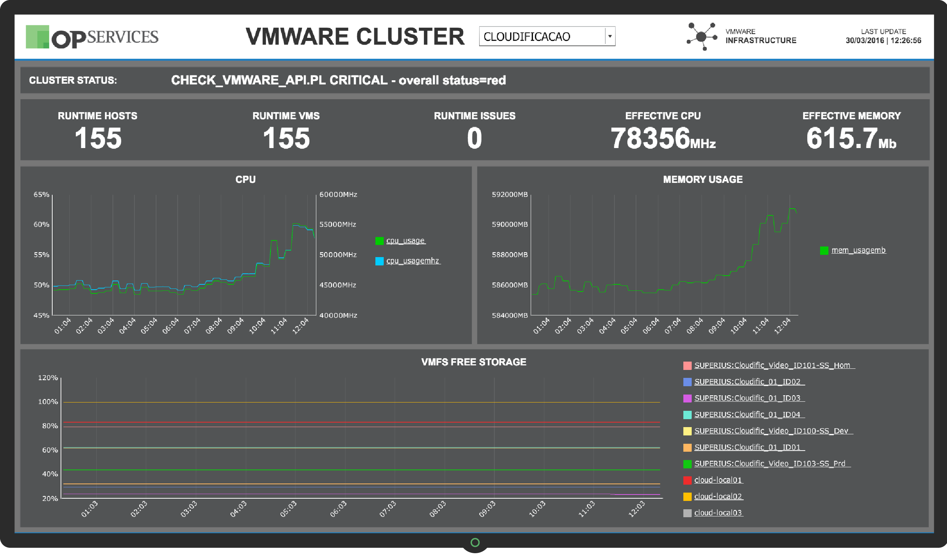
Task: Select SUPERIUS:Cloudific_Video_ID103-SS_Prd legend link
Action: click(772, 463)
